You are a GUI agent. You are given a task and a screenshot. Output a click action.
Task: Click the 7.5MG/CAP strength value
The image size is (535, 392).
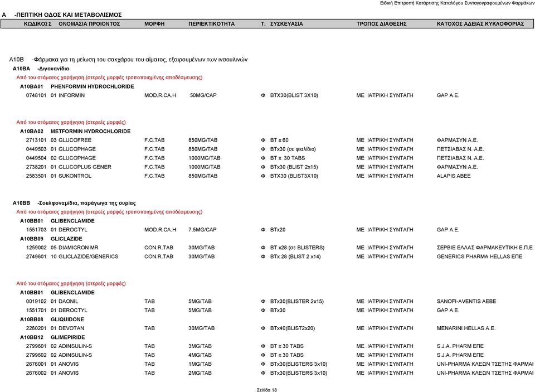[x=202, y=230]
